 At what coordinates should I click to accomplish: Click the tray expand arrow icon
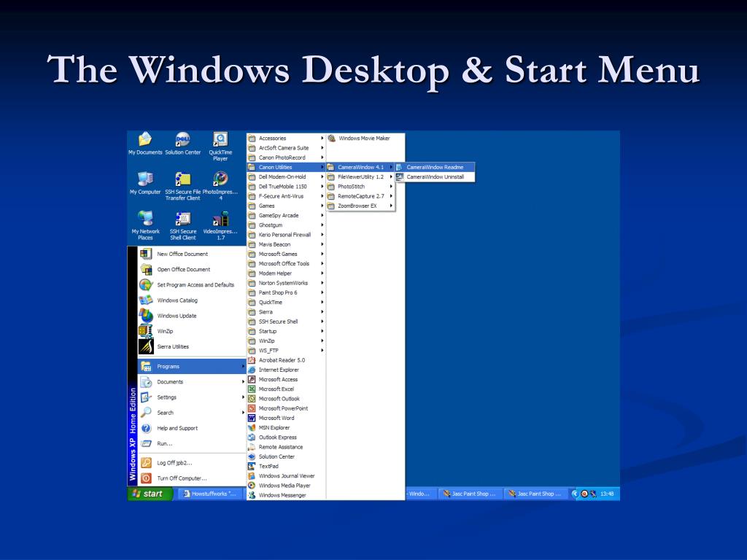pyautogui.click(x=575, y=494)
